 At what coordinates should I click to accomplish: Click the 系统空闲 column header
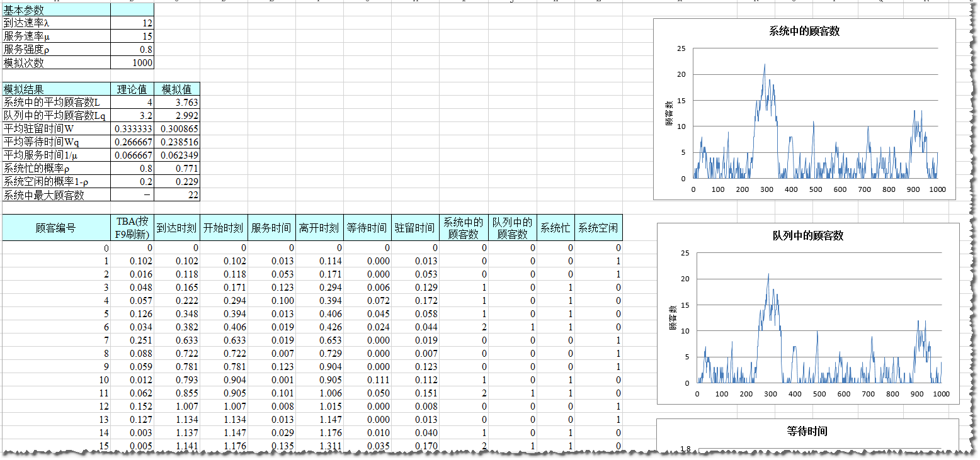pyautogui.click(x=599, y=228)
